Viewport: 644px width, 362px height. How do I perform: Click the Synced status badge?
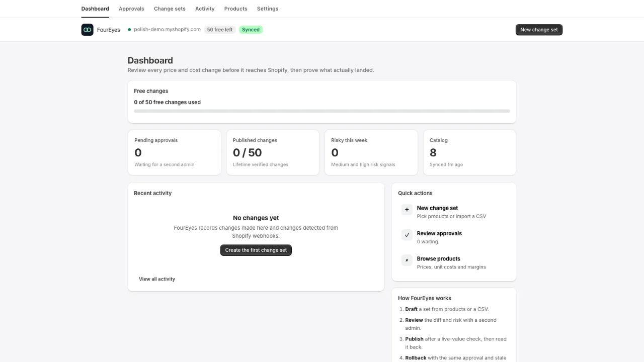[251, 30]
